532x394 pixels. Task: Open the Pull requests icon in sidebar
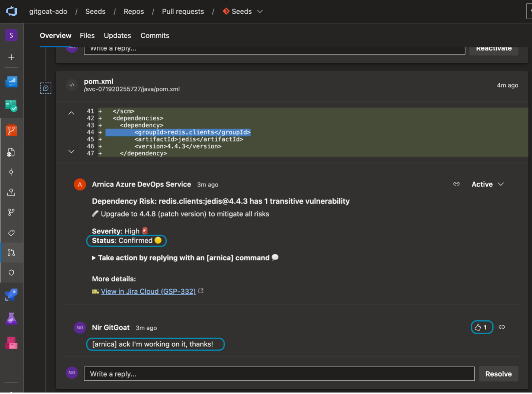click(x=11, y=253)
